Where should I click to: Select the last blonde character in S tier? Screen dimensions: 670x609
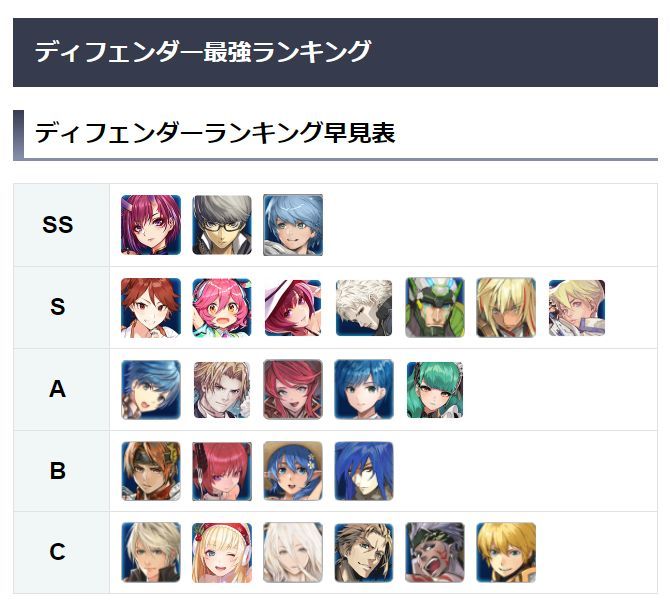[x=577, y=307]
